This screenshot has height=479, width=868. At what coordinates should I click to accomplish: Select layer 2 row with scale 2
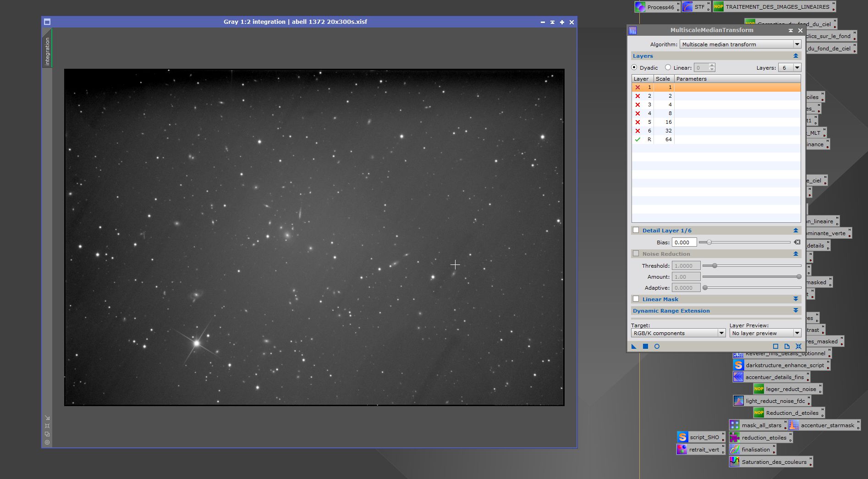[x=716, y=96]
